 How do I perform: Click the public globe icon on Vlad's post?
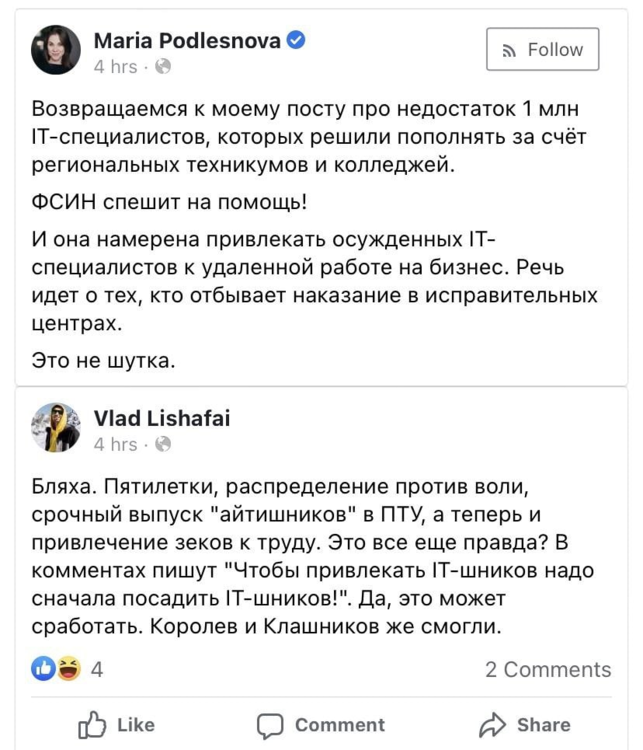pos(163,445)
